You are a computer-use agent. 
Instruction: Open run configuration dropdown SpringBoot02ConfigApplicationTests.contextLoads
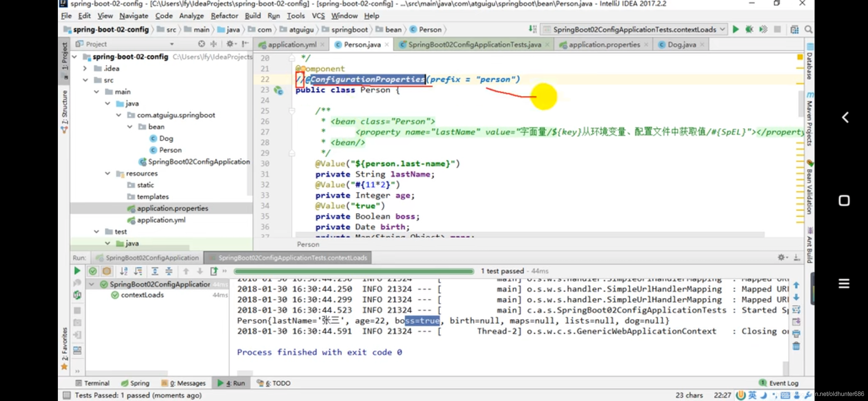tap(634, 29)
